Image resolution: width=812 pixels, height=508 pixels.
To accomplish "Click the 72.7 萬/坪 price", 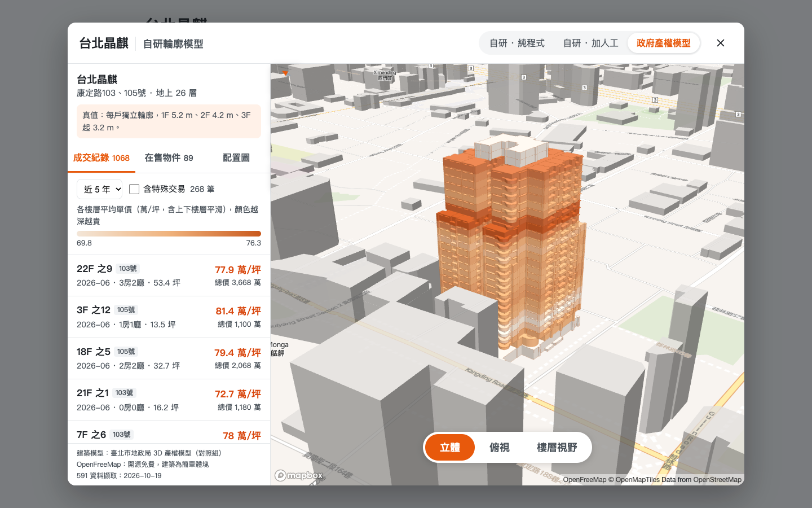I will tap(238, 394).
